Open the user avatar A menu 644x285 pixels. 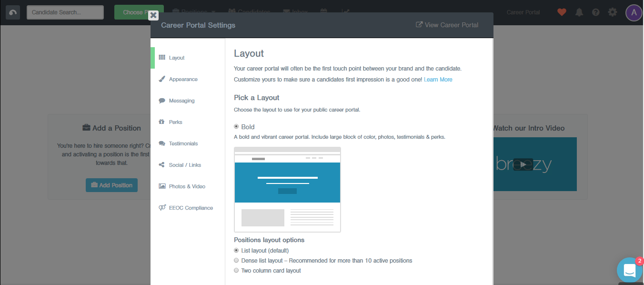tap(634, 13)
